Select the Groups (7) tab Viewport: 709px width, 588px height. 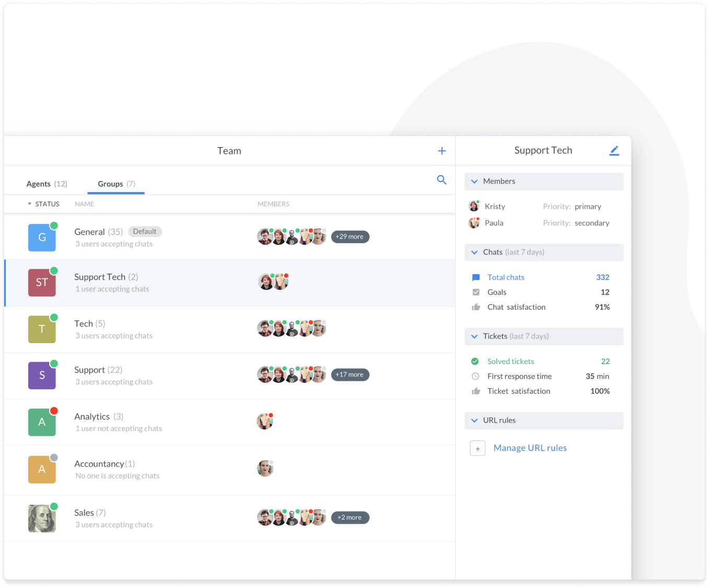116,184
